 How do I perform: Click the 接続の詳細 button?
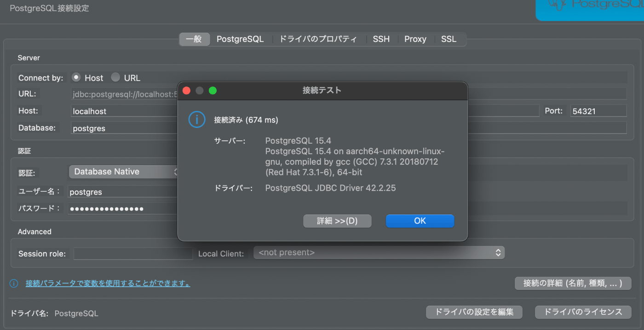(573, 283)
